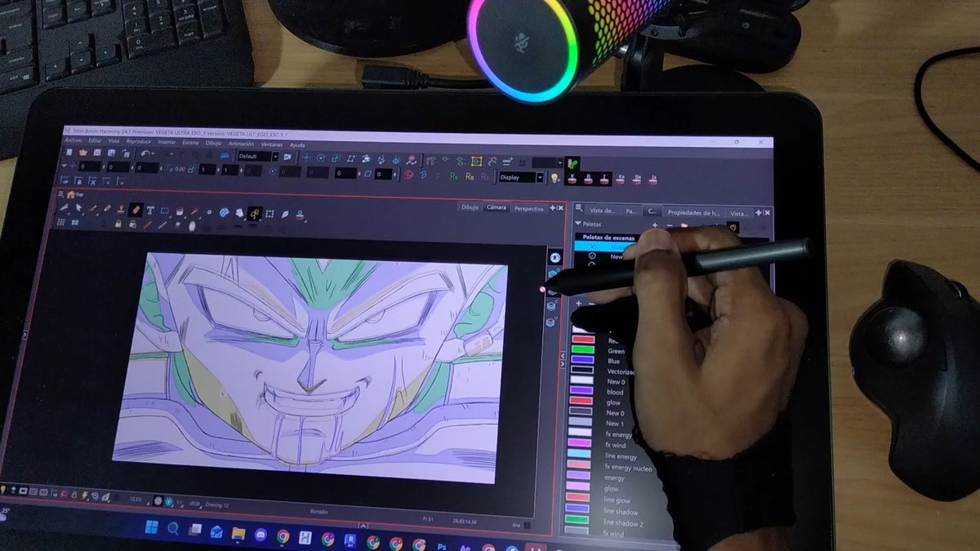Image resolution: width=980 pixels, height=551 pixels.
Task: Open the Editar menu
Action: tap(95, 141)
